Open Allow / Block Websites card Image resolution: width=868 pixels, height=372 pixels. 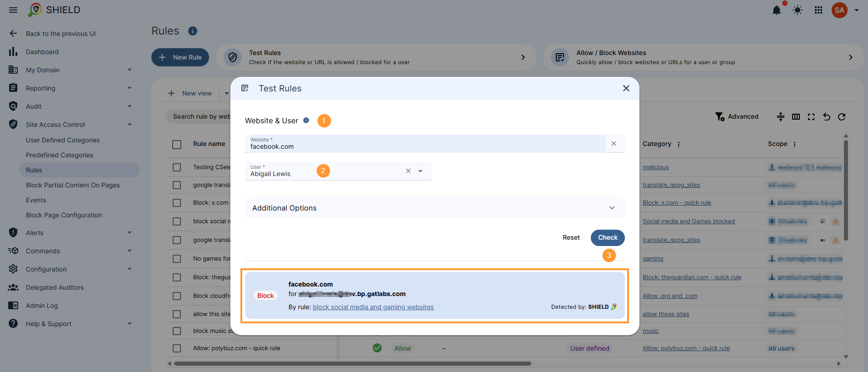(703, 57)
